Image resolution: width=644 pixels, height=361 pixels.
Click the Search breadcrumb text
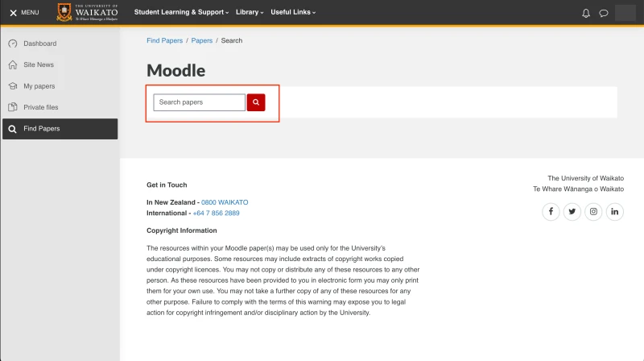tap(232, 41)
